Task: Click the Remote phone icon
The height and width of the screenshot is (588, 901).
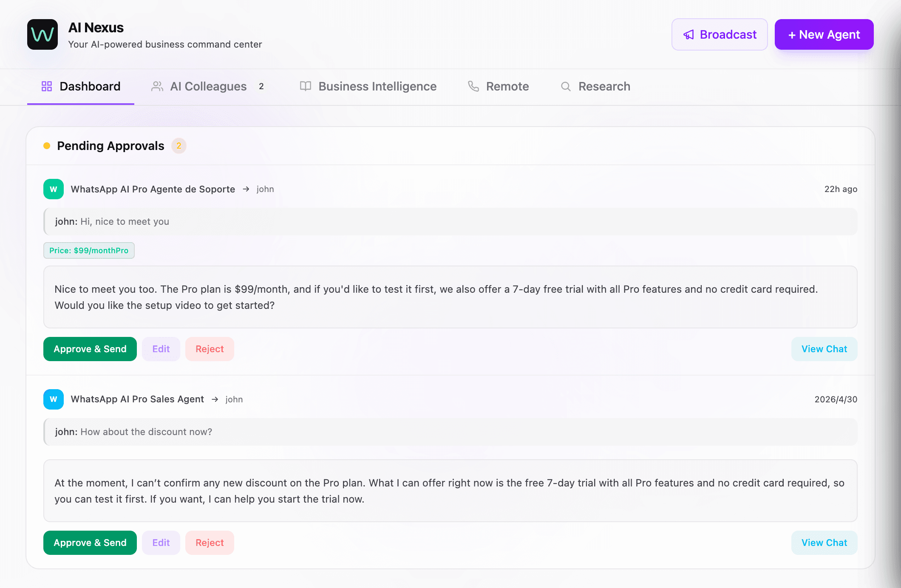Action: [x=473, y=86]
